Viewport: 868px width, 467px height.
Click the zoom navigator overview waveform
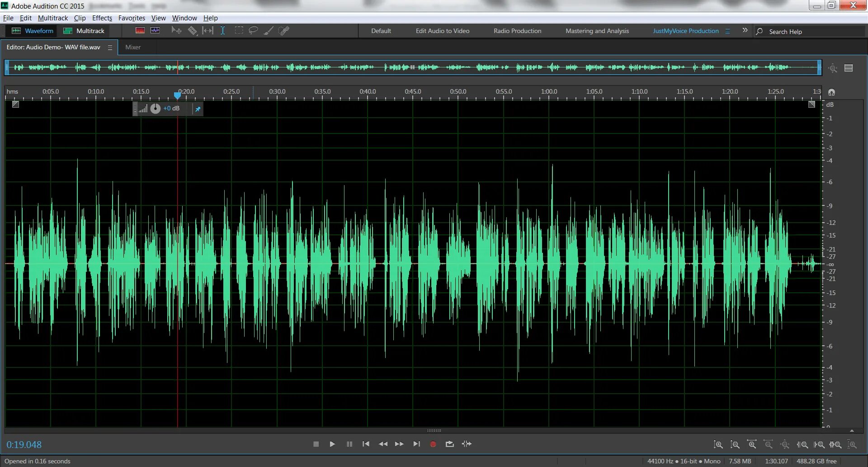click(x=413, y=67)
